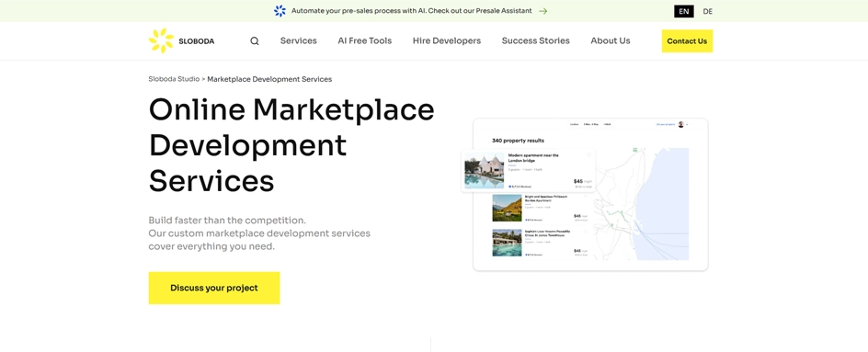The width and height of the screenshot is (868, 352).
Task: Open the Services menu
Action: 298,41
